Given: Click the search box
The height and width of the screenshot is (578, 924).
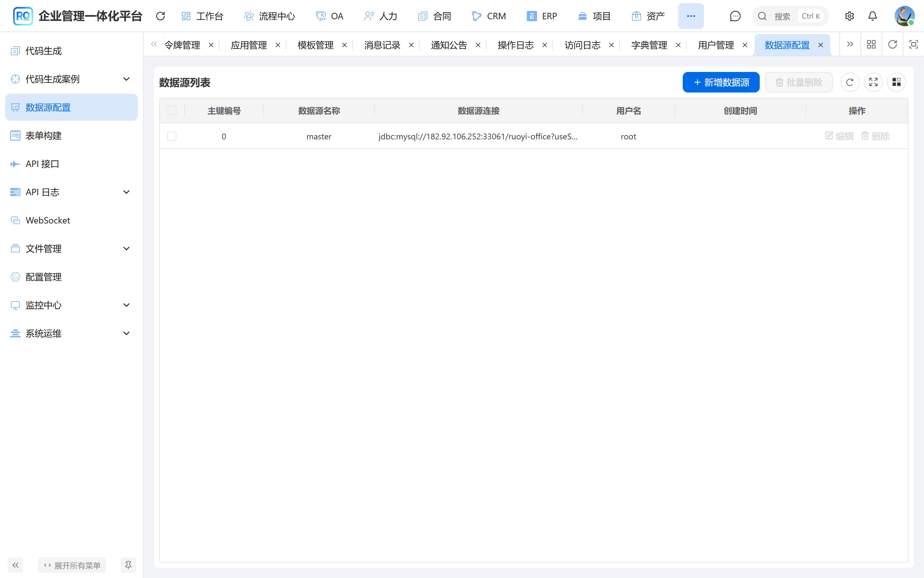Looking at the screenshot, I should [790, 16].
